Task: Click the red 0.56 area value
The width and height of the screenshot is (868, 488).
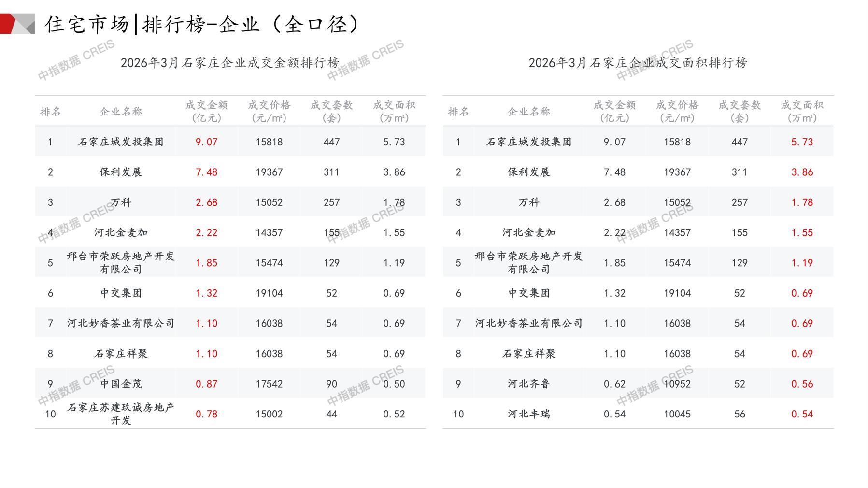Action: point(802,384)
